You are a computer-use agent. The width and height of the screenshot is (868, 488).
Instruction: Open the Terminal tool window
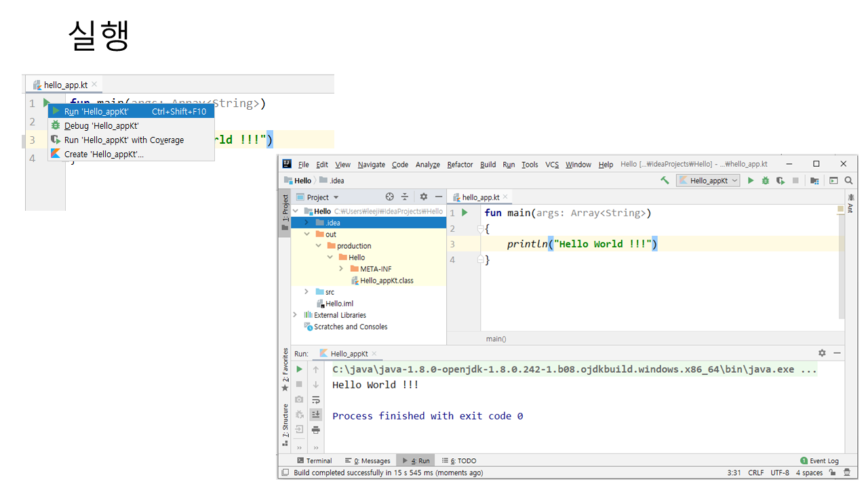[314, 461]
